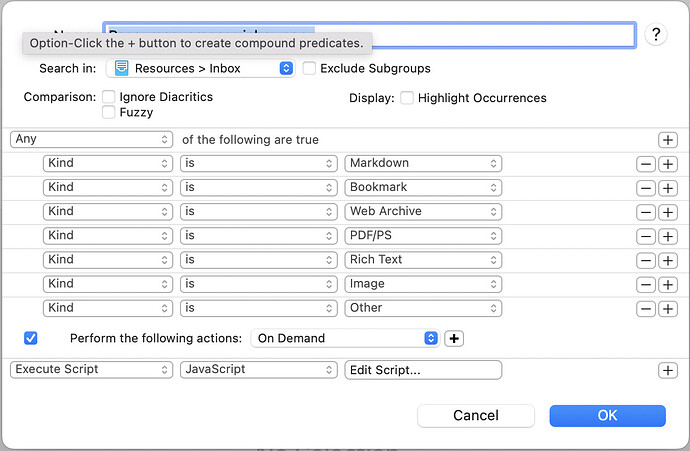690x451 pixels.
Task: Click the plus next to On Demand
Action: click(454, 338)
